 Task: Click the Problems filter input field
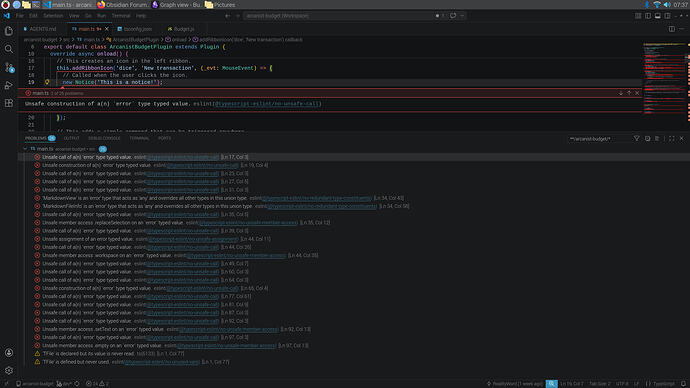pos(599,139)
